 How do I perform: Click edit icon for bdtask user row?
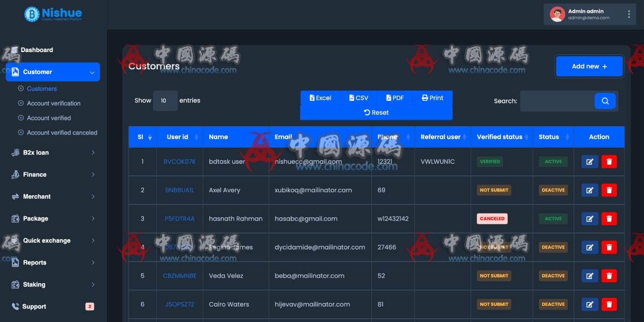click(589, 162)
